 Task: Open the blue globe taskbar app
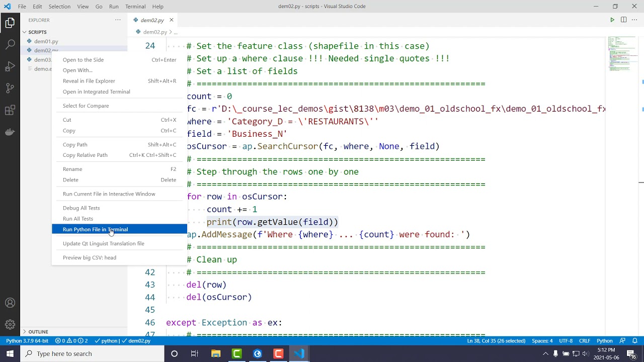pos(258,354)
